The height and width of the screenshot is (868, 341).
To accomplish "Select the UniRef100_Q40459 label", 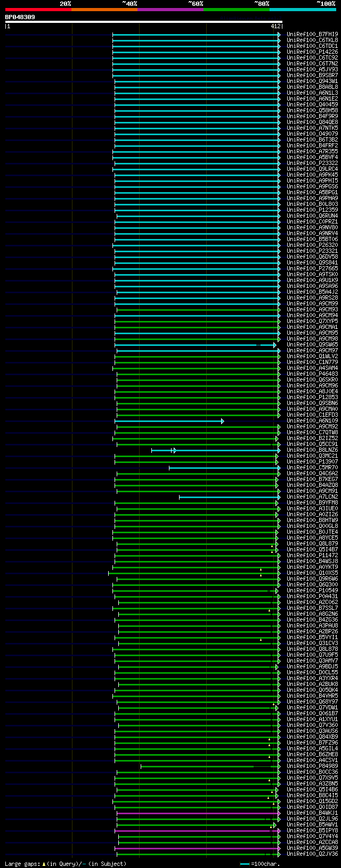I will point(312,104).
